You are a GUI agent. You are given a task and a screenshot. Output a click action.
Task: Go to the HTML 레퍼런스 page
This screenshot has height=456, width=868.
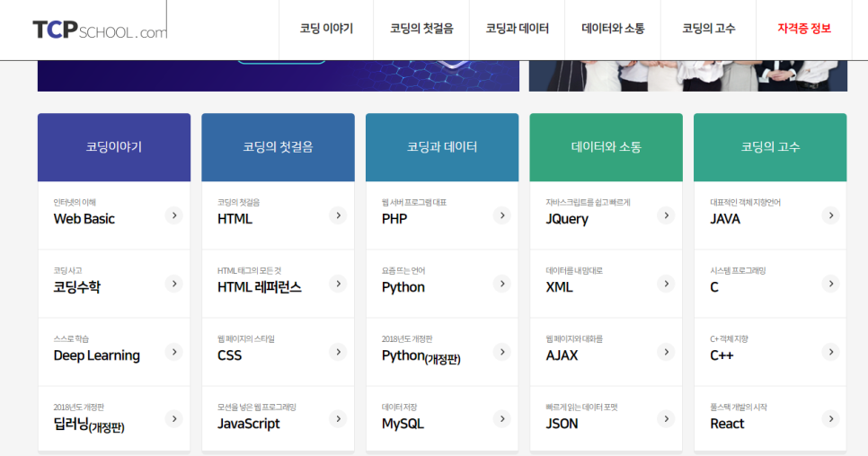tap(260, 287)
